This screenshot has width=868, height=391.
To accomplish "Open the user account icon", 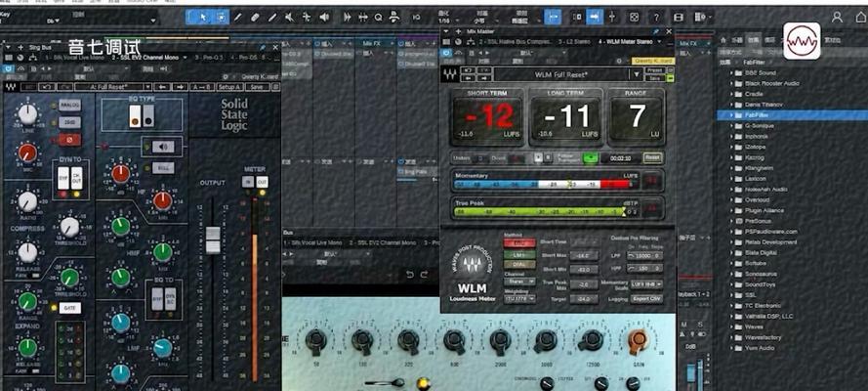I will click(x=838, y=18).
